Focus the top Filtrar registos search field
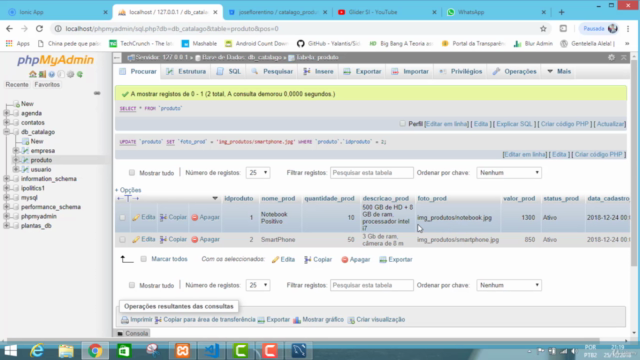 [x=371, y=173]
